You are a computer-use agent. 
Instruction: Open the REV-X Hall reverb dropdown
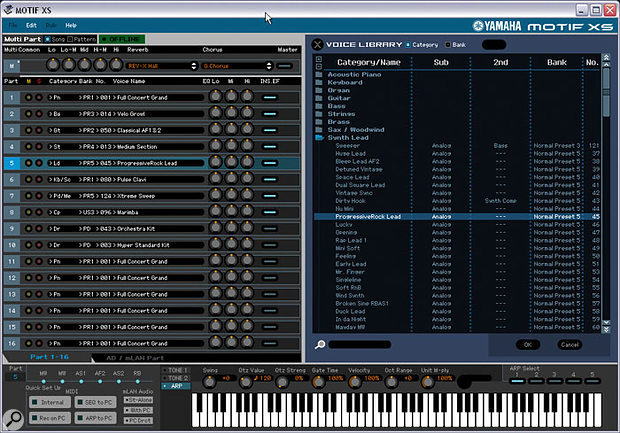click(161, 66)
